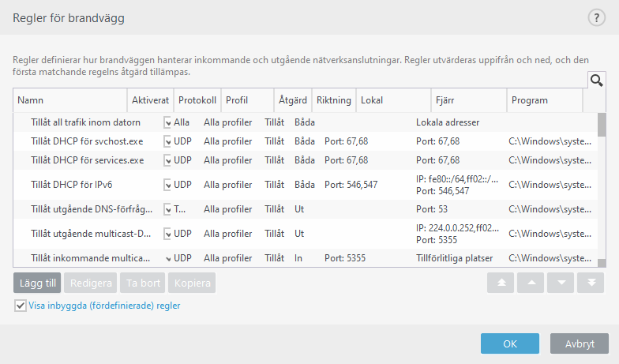Sort rules by Namn column header

pos(69,100)
